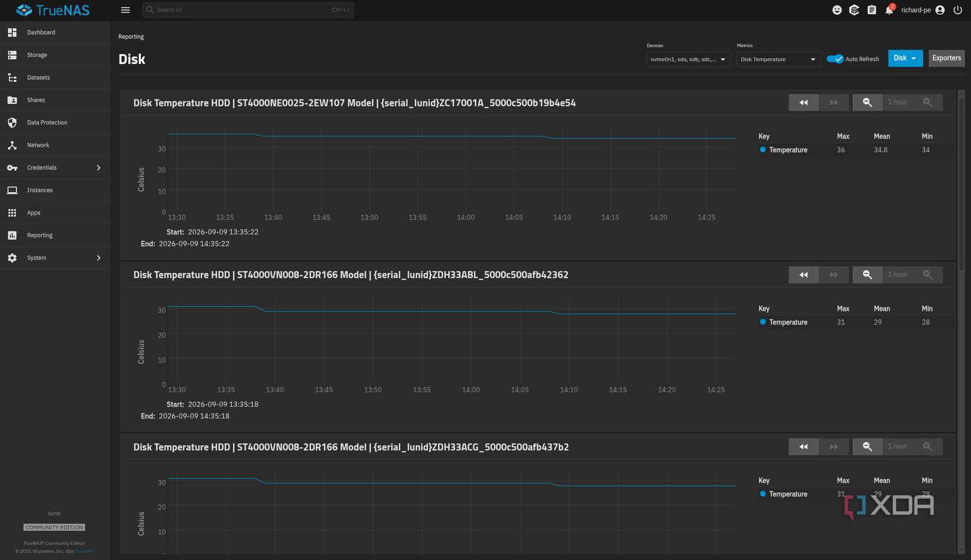Image resolution: width=971 pixels, height=560 pixels.
Task: Click the Exporters button
Action: pos(946,58)
